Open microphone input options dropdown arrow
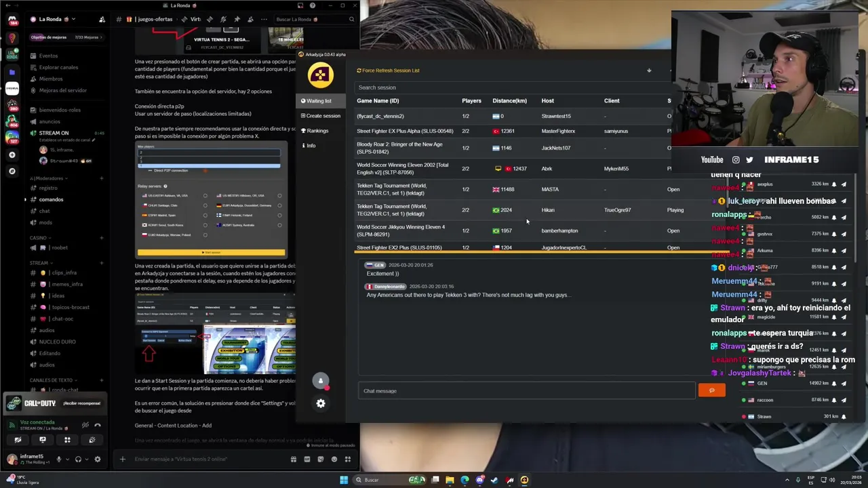The width and height of the screenshot is (868, 488). pyautogui.click(x=66, y=459)
